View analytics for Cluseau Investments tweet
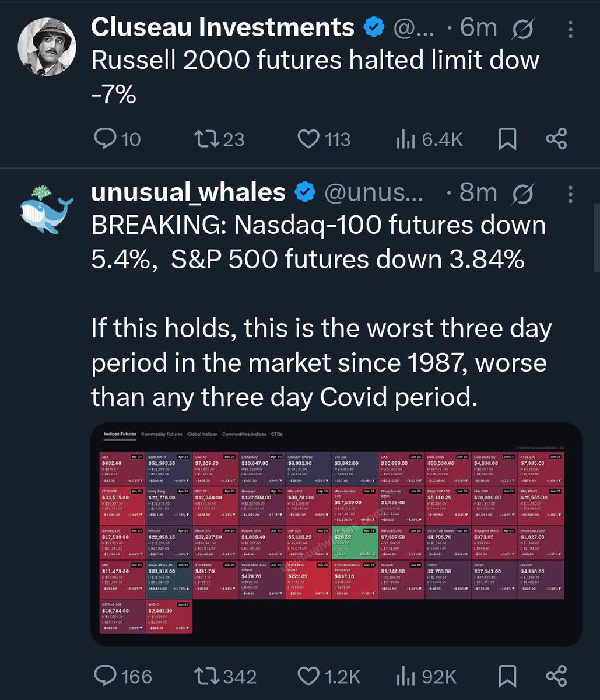The width and height of the screenshot is (600, 700). (x=405, y=139)
